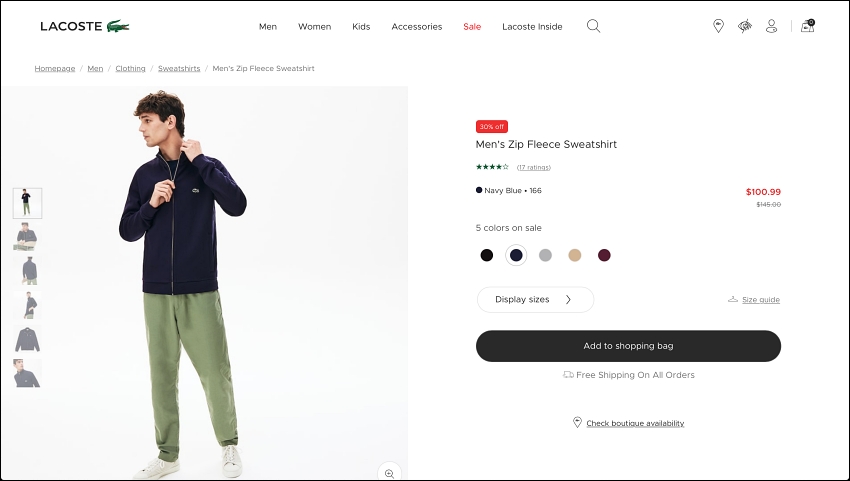Click the zoom magnifier on product image
The image size is (850, 481).
[389, 473]
